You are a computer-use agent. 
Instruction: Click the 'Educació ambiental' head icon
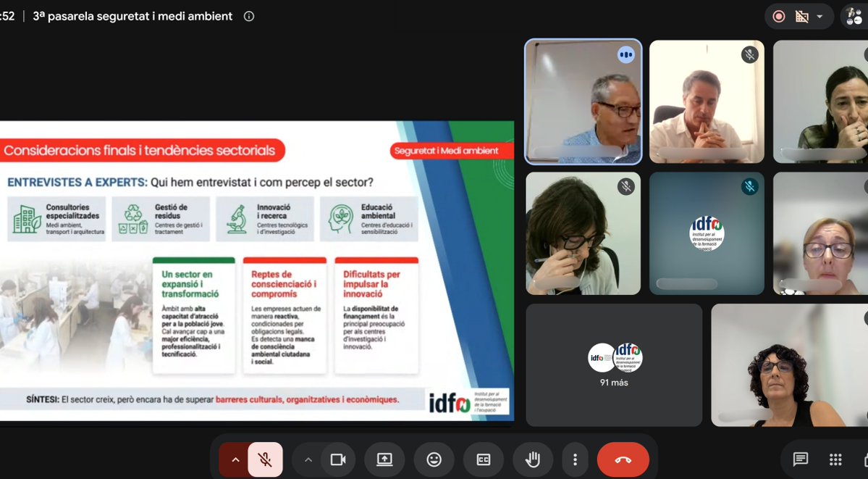tap(341, 219)
